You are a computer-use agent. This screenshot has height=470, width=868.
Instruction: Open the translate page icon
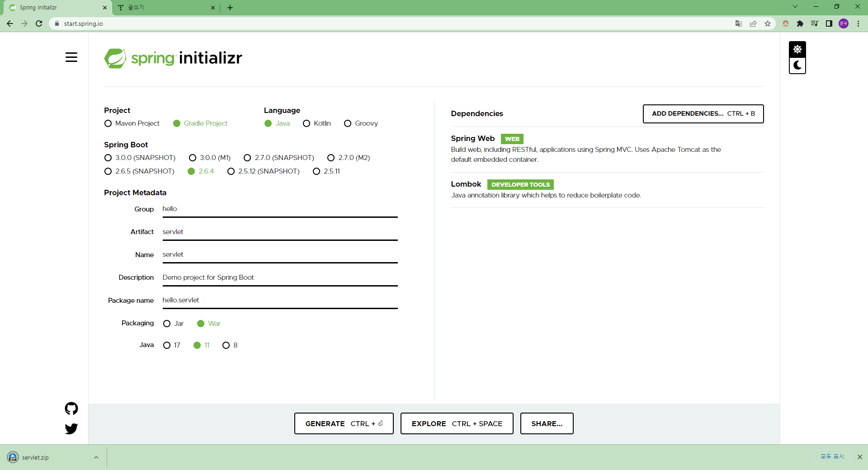point(739,23)
